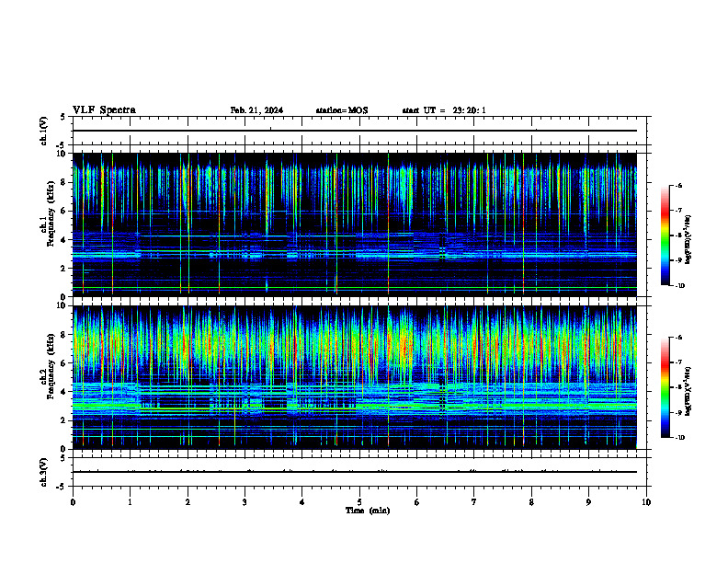Click the time axis tick label "4"
This screenshot has width=728, height=563.
click(x=302, y=502)
